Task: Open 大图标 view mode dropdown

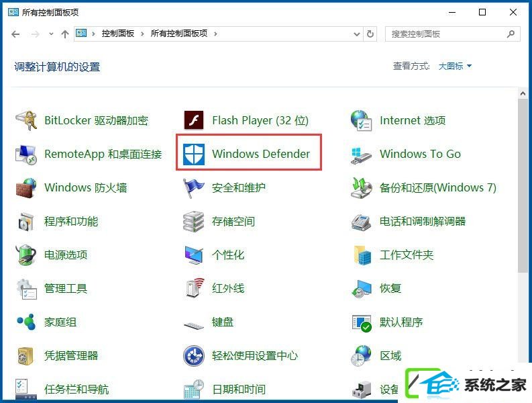Action: coord(455,66)
